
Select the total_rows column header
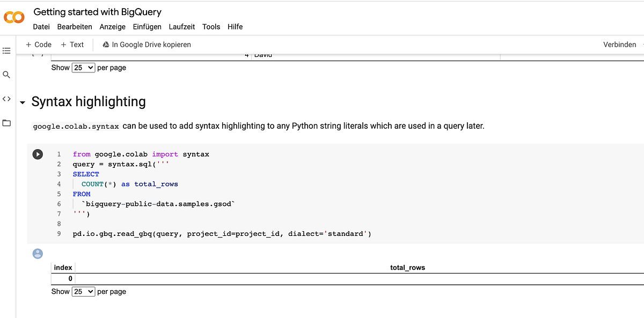(407, 267)
